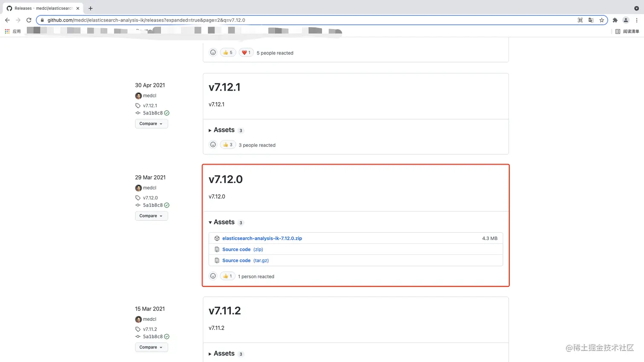Open a new browser tab
The image size is (644, 362).
pos(90,8)
